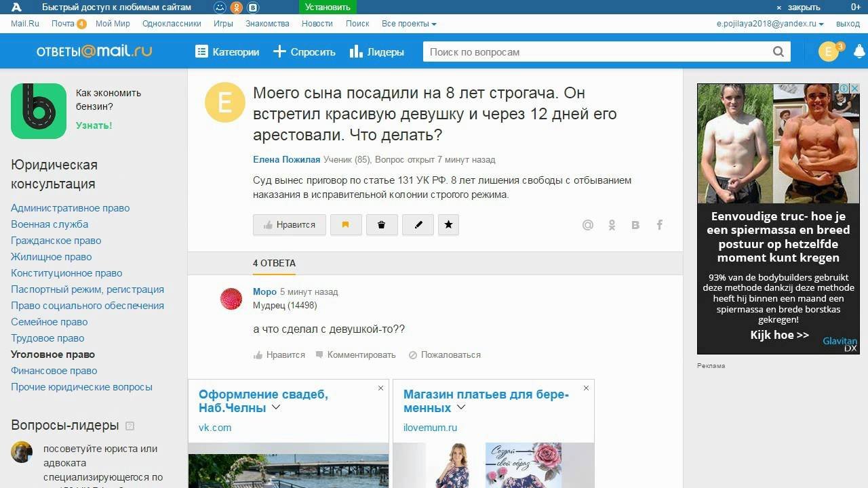Click the search magnifier icon
The height and width of the screenshot is (488, 868).
click(778, 52)
